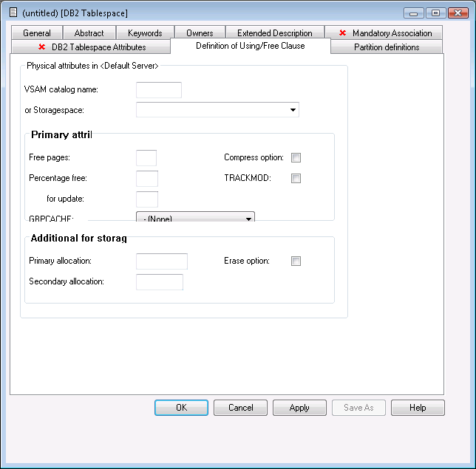Open the Mandatory Association tab
This screenshot has height=469, width=476.
[385, 33]
